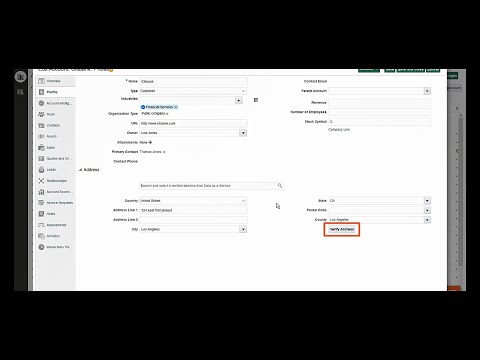Open the Owner dropdown arrow
The height and width of the screenshot is (360, 480).
(243, 133)
